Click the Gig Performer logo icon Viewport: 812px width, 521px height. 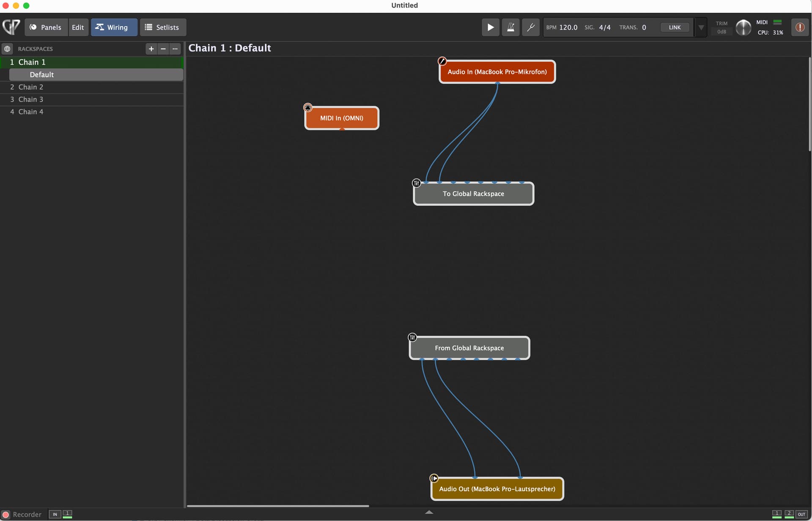coord(11,27)
